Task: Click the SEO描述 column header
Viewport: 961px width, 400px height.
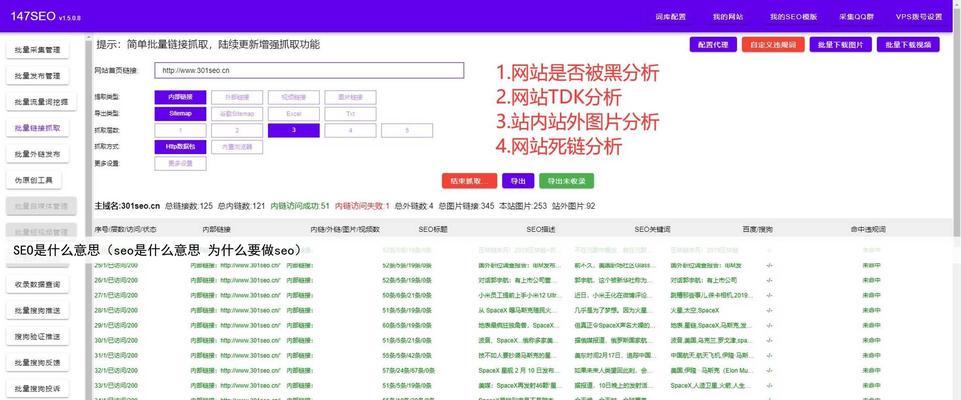Action: [541, 229]
